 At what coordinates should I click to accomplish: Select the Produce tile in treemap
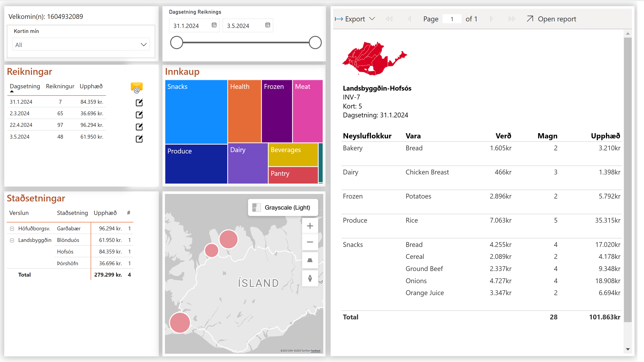(x=196, y=164)
